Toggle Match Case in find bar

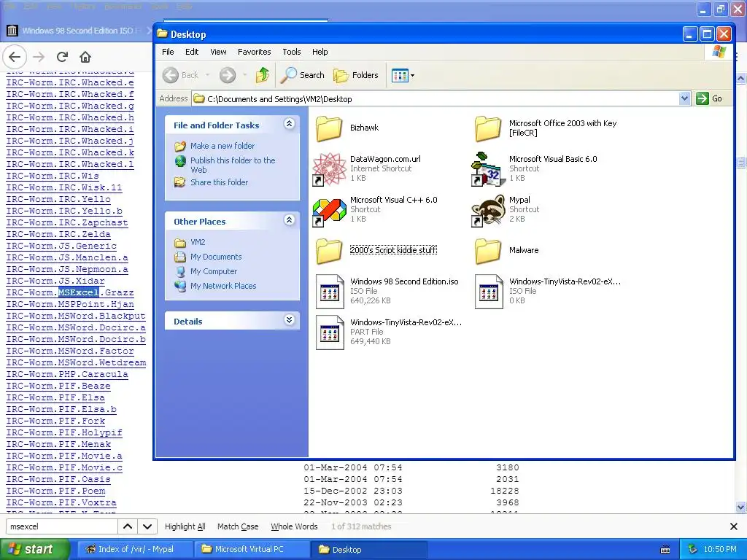click(x=238, y=526)
